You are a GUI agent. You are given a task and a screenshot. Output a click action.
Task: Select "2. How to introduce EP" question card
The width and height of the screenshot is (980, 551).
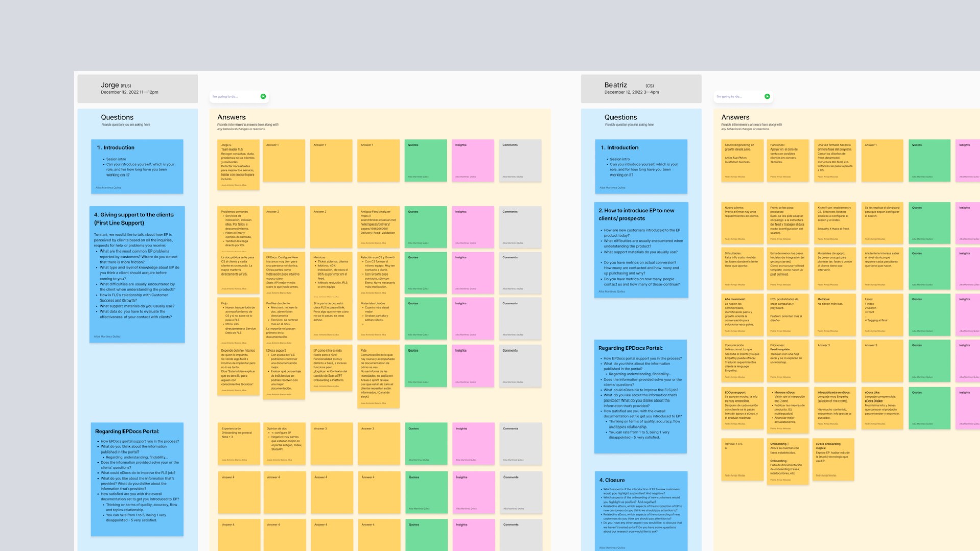pyautogui.click(x=641, y=249)
